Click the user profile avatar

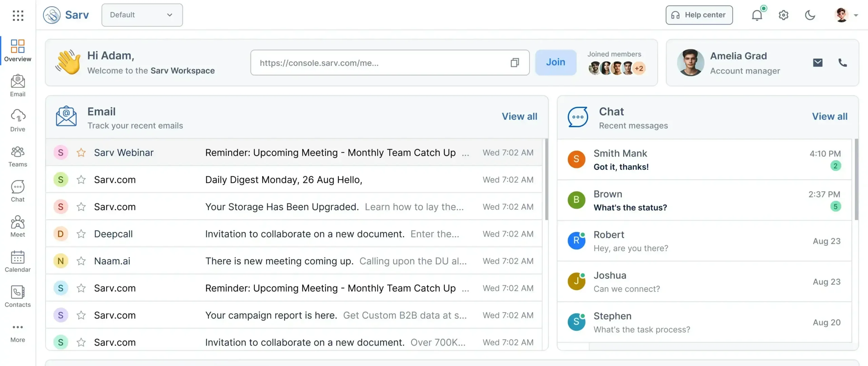pos(842,15)
